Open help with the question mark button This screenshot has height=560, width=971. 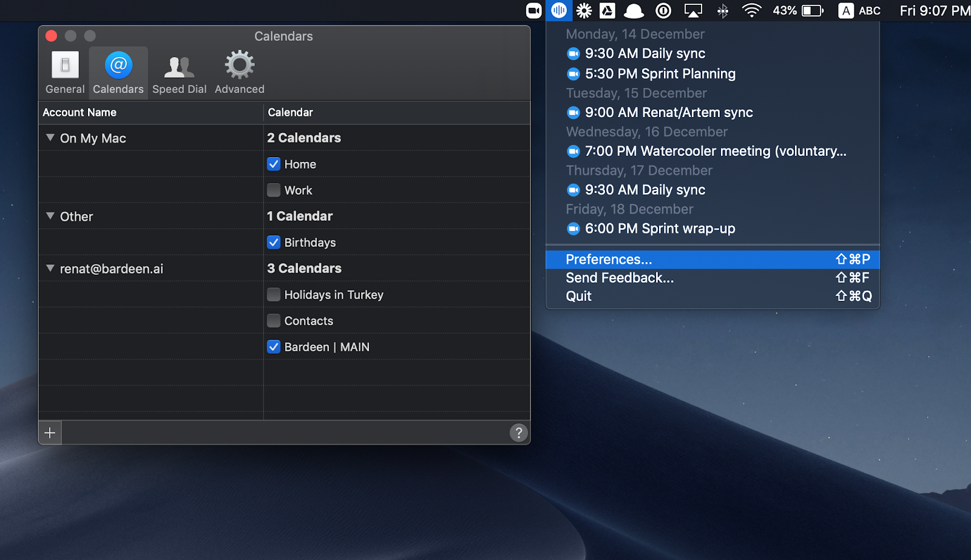tap(518, 433)
